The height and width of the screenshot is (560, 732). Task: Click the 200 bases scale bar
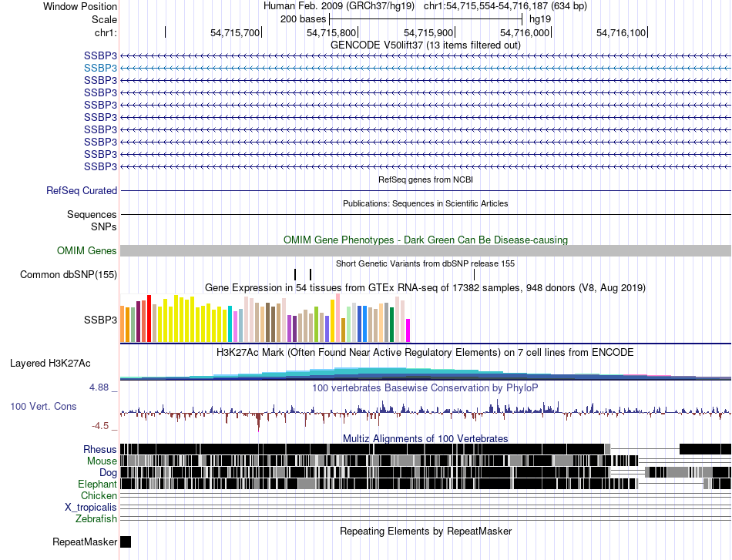pyautogui.click(x=426, y=19)
